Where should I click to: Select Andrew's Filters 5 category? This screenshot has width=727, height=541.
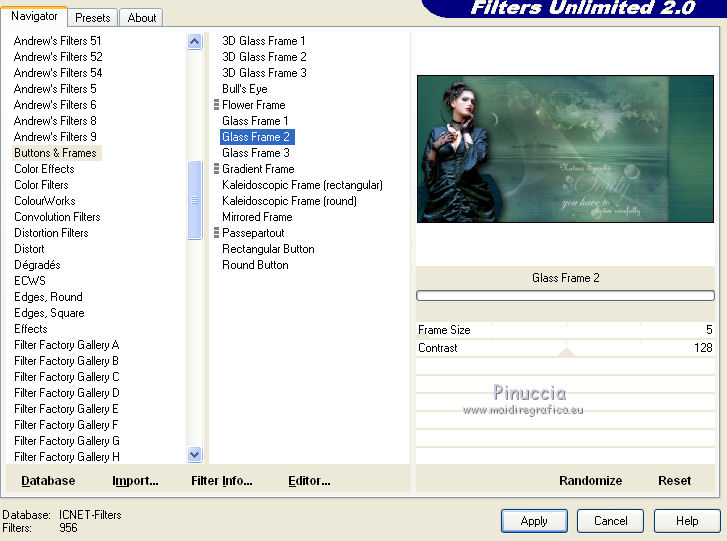click(55, 89)
